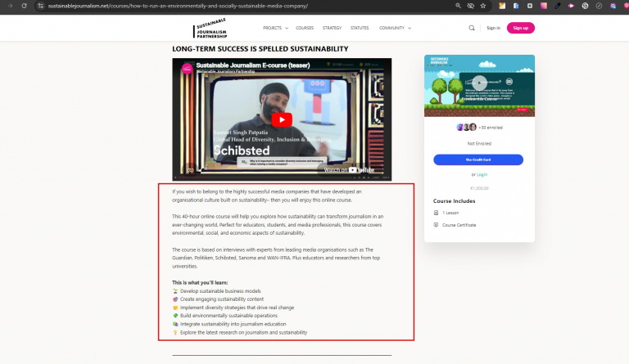This screenshot has height=364, width=629.
Task: Copy video link icon at video bottom-left
Action: [191, 170]
